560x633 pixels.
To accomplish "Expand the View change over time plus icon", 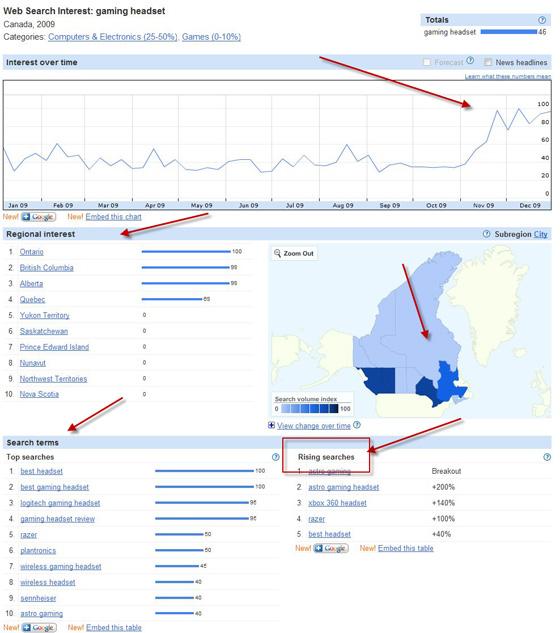I will point(271,425).
